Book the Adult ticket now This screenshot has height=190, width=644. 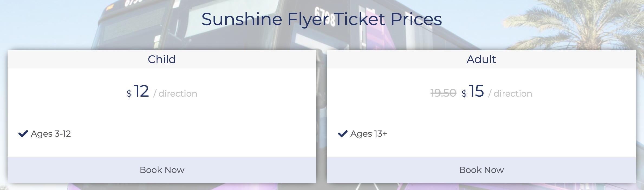click(x=482, y=170)
